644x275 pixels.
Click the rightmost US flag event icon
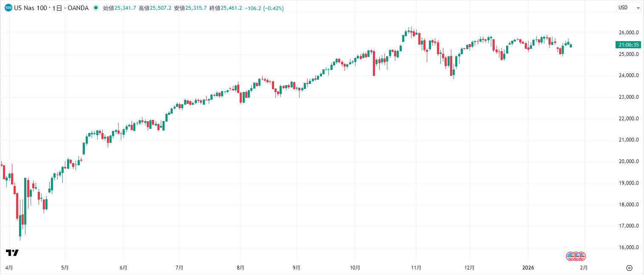(582, 256)
